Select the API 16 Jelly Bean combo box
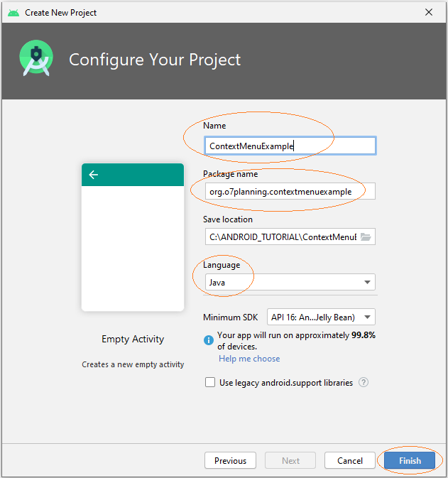The width and height of the screenshot is (448, 478). pyautogui.click(x=321, y=317)
